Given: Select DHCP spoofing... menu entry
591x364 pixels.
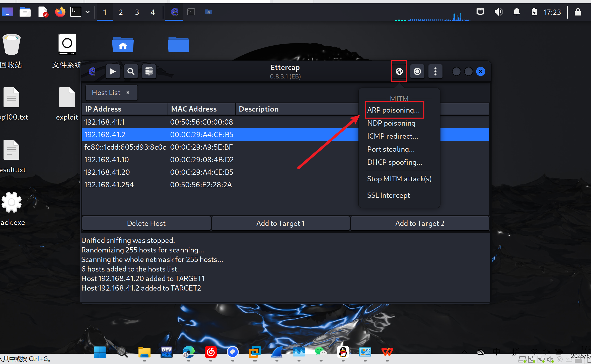Looking at the screenshot, I should (x=395, y=162).
